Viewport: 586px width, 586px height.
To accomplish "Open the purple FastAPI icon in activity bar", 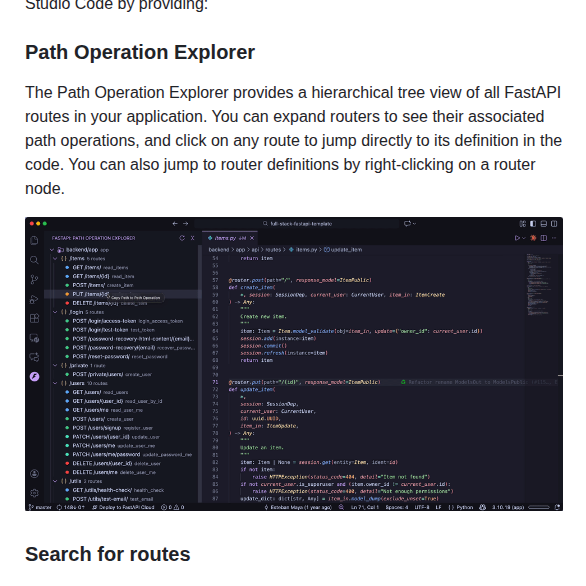I will [x=34, y=376].
